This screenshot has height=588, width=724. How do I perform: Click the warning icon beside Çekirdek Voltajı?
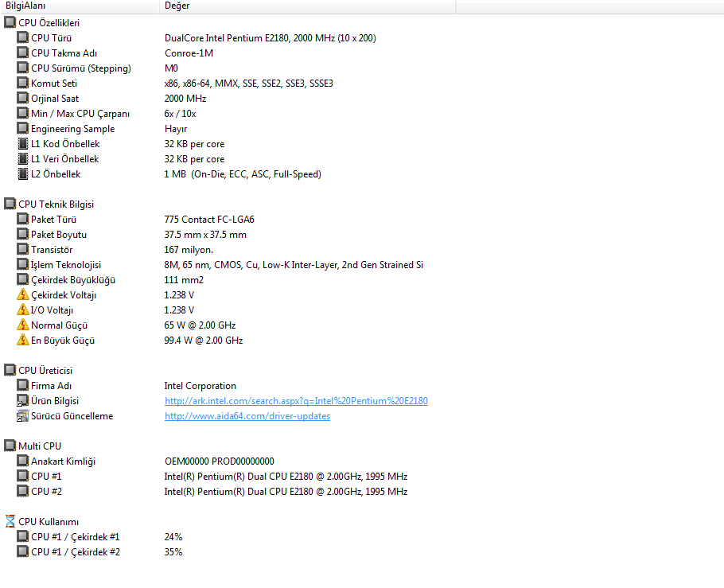click(22, 294)
